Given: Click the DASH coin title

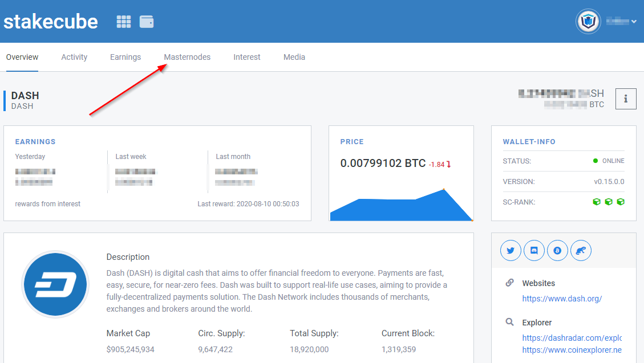Looking at the screenshot, I should click(x=25, y=96).
